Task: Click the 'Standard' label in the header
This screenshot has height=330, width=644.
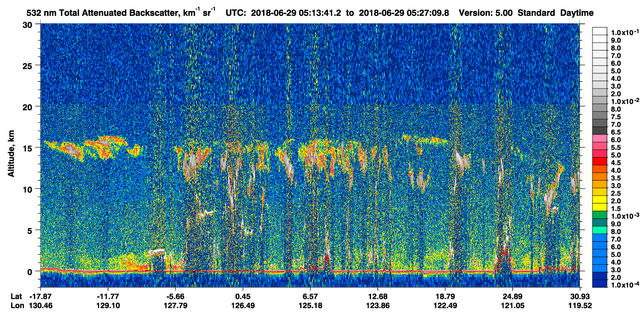Action: click(536, 13)
